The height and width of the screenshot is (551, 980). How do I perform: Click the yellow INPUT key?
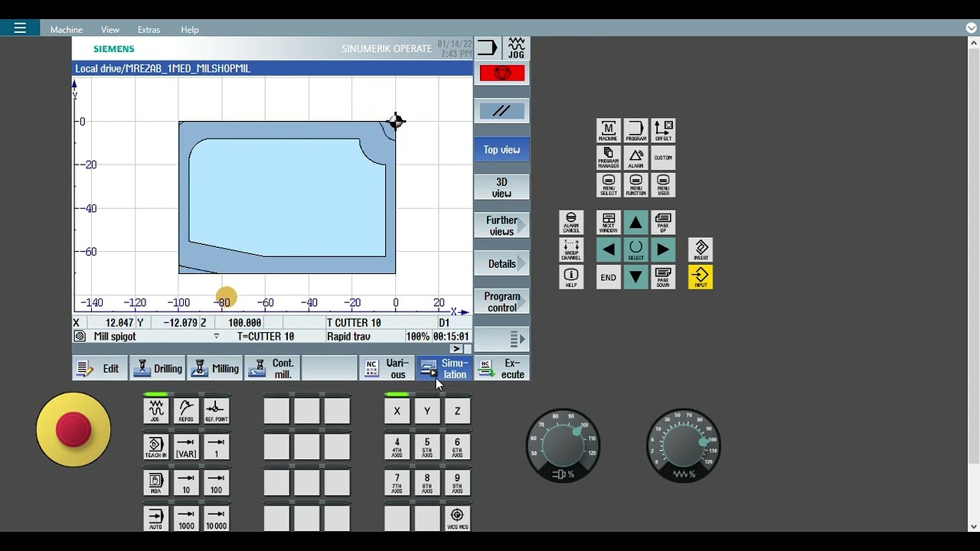pyautogui.click(x=701, y=277)
